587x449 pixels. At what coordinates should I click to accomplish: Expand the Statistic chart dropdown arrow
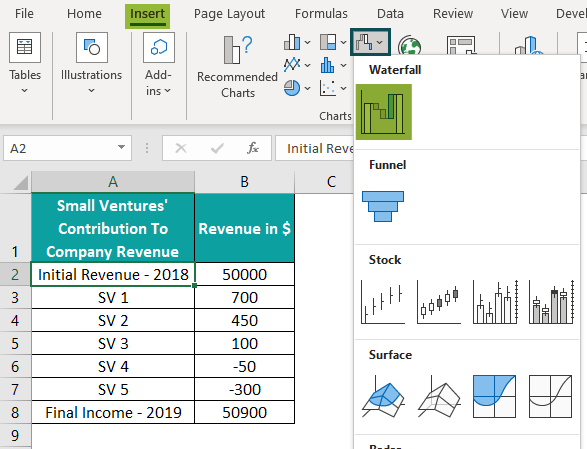[x=343, y=66]
